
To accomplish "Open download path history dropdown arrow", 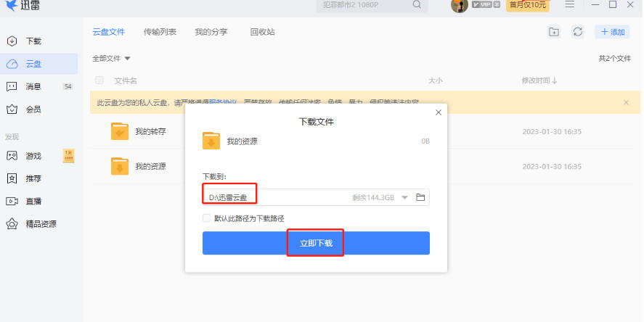I will [404, 198].
